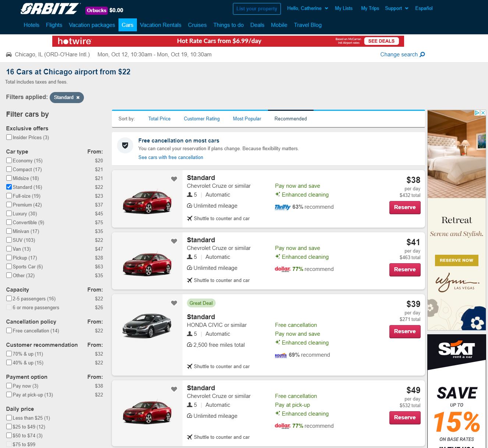Favorite the Honda Civic with heart icon
This screenshot has width=488, height=448.
174,303
